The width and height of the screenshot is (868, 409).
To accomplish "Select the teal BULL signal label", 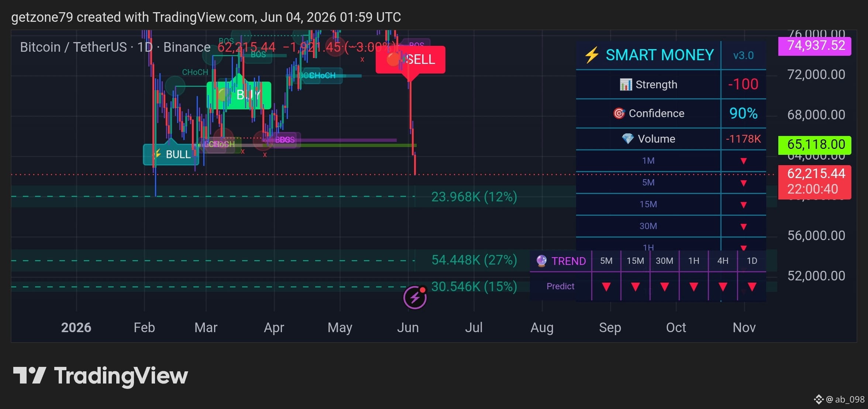I will pyautogui.click(x=171, y=154).
